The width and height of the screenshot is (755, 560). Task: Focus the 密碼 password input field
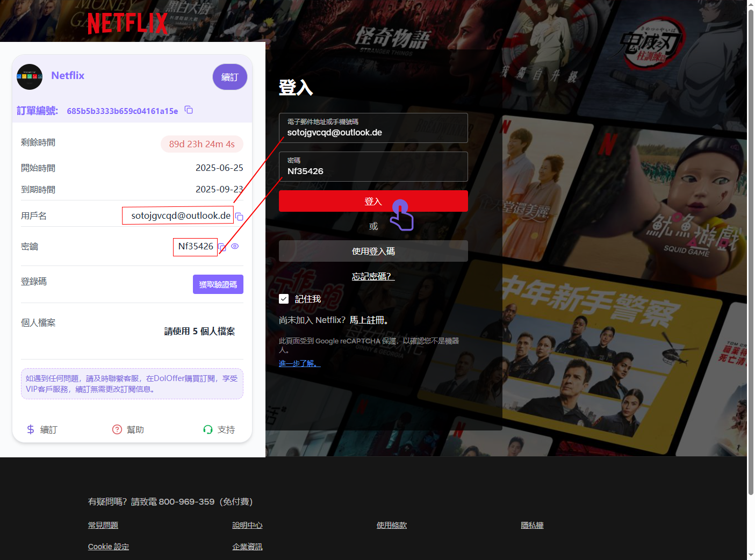click(373, 167)
